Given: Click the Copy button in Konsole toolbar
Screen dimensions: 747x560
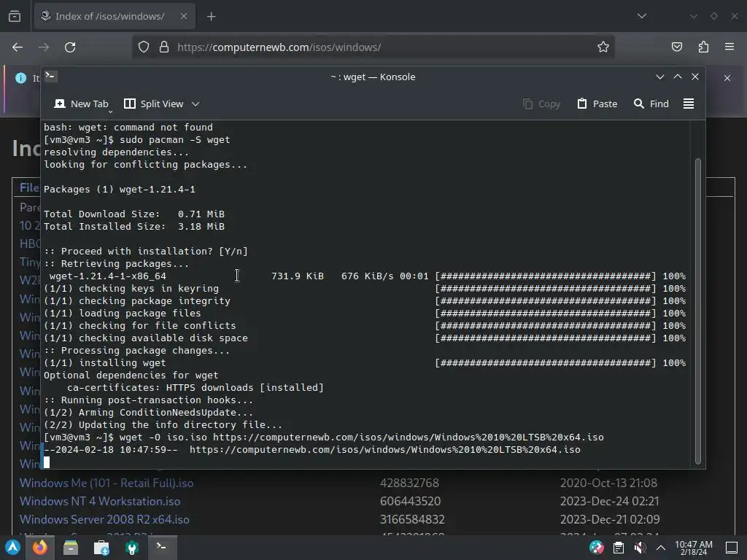Looking at the screenshot, I should click(x=542, y=104).
